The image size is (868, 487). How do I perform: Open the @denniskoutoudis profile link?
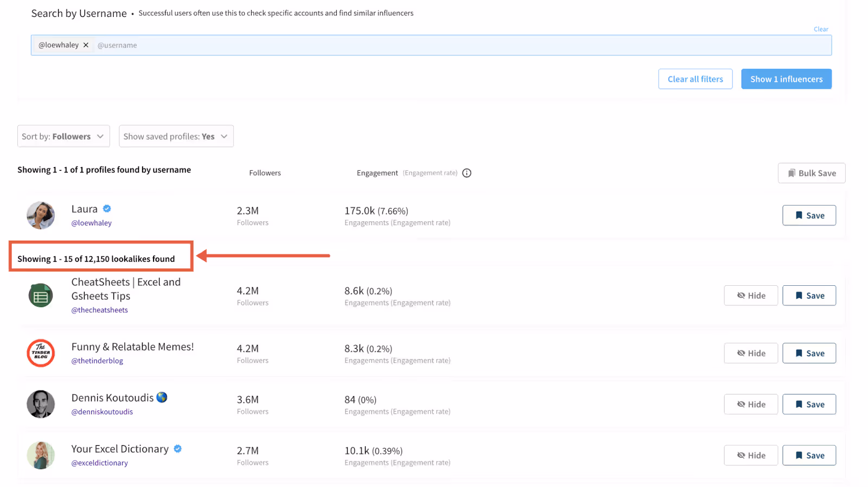click(x=102, y=412)
